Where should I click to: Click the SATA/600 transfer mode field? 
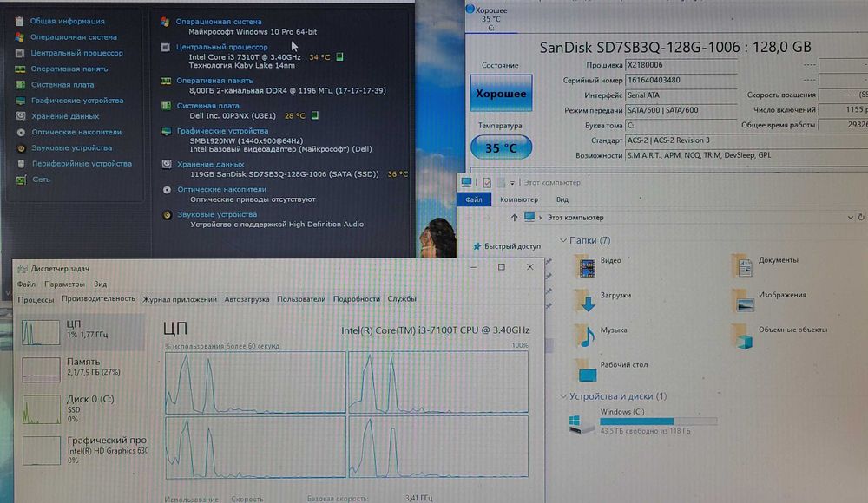pos(681,110)
